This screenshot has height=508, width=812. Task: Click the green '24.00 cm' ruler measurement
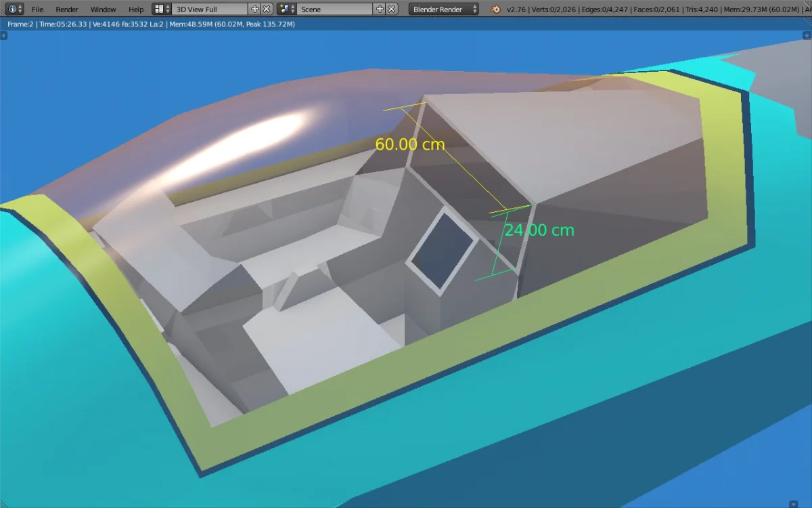click(x=539, y=230)
